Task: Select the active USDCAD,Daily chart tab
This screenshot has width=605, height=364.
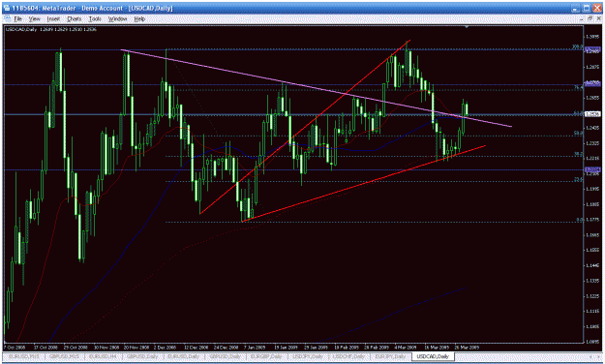Action: pos(433,356)
